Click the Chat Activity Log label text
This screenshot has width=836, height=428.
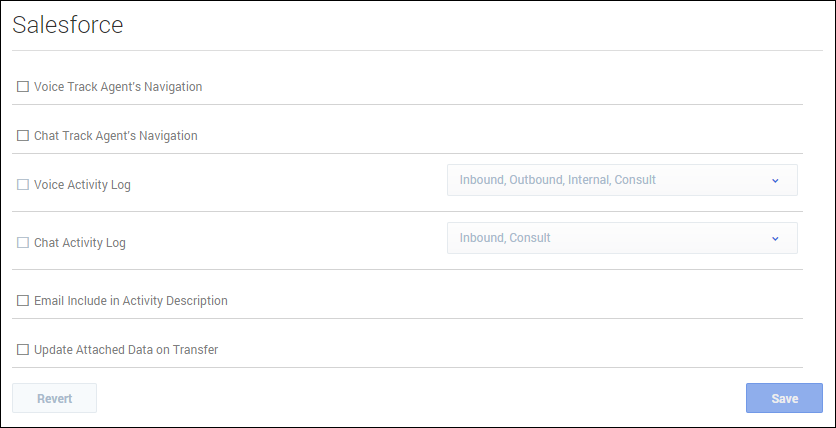click(x=80, y=243)
